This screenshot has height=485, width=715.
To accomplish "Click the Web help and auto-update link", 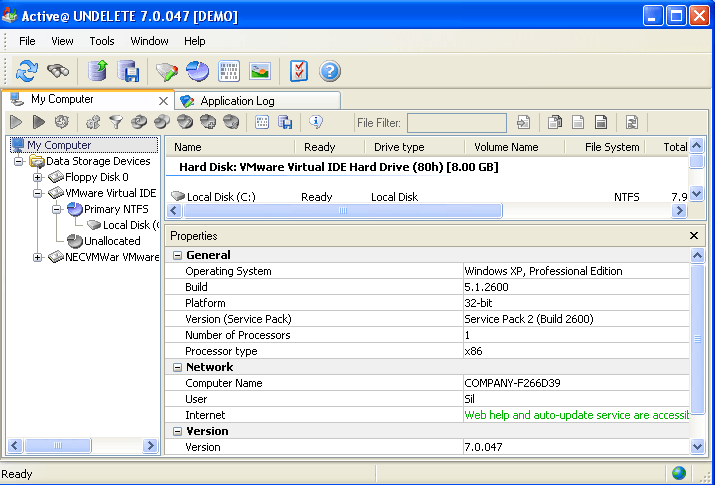I will [575, 415].
